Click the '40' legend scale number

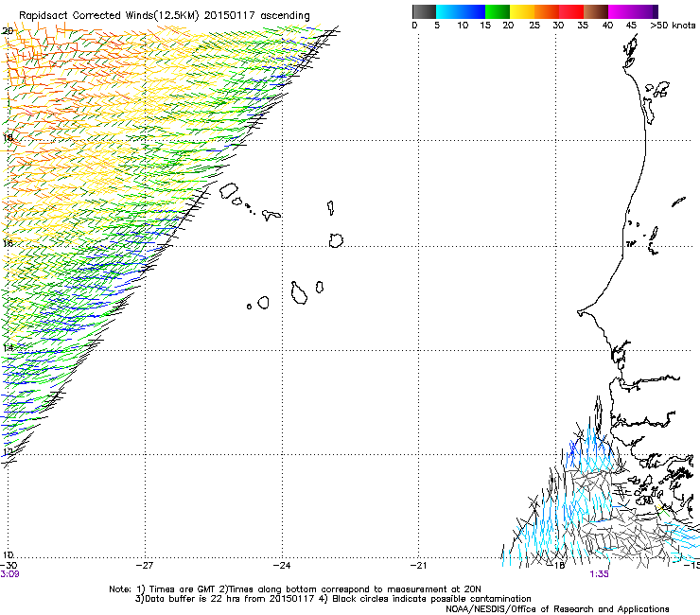click(x=607, y=26)
